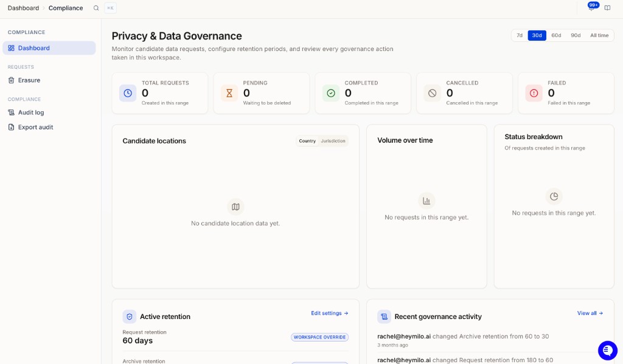Click the Export audit file icon
Viewport: 623px width, 364px height.
coord(11,127)
